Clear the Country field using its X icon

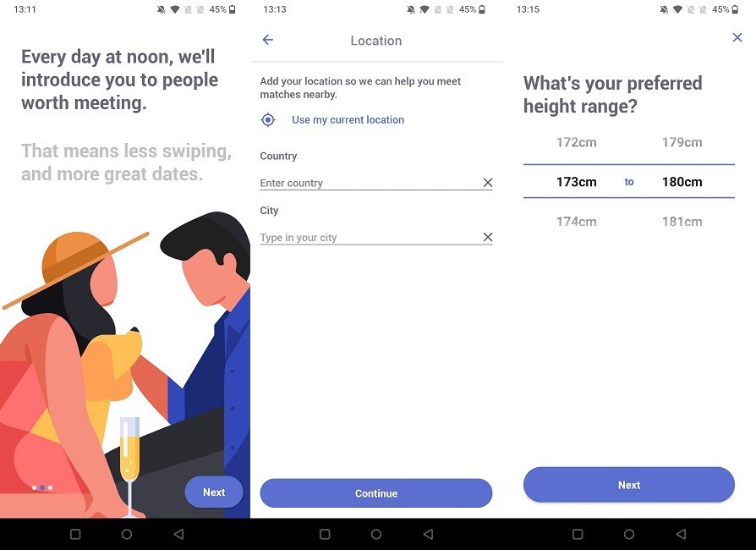click(x=487, y=182)
